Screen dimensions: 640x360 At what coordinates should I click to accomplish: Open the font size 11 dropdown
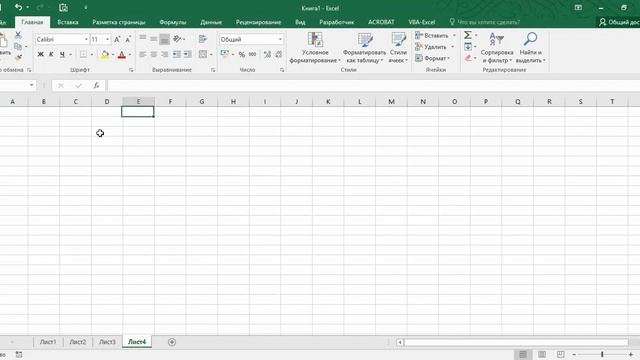click(x=107, y=39)
